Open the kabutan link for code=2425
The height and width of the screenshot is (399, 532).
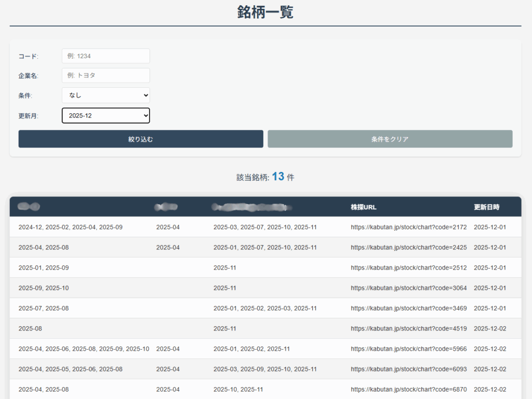pyautogui.click(x=408, y=247)
